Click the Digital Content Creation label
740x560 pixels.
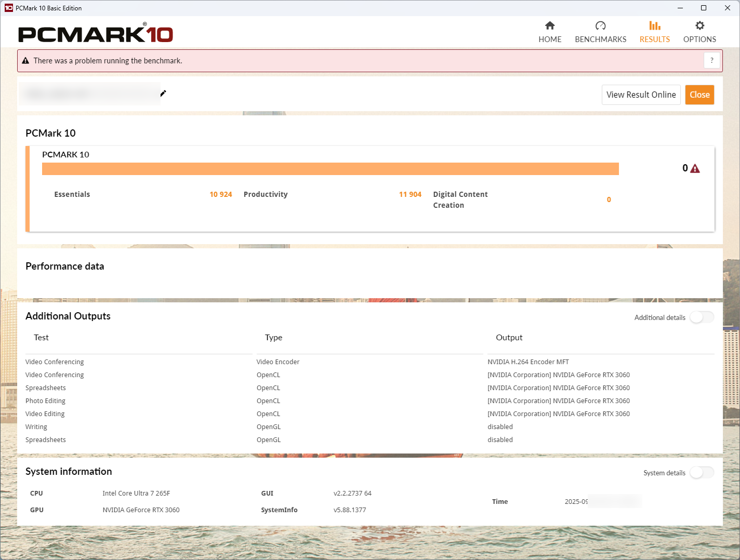coord(460,199)
